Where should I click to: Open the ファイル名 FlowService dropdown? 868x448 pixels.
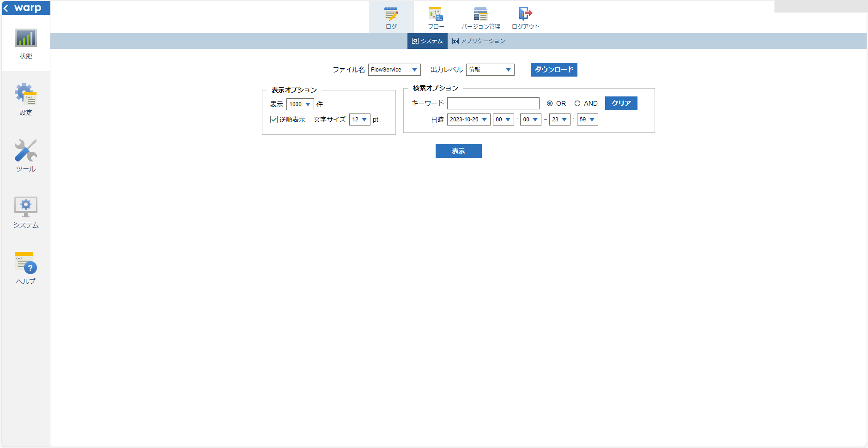click(x=394, y=70)
